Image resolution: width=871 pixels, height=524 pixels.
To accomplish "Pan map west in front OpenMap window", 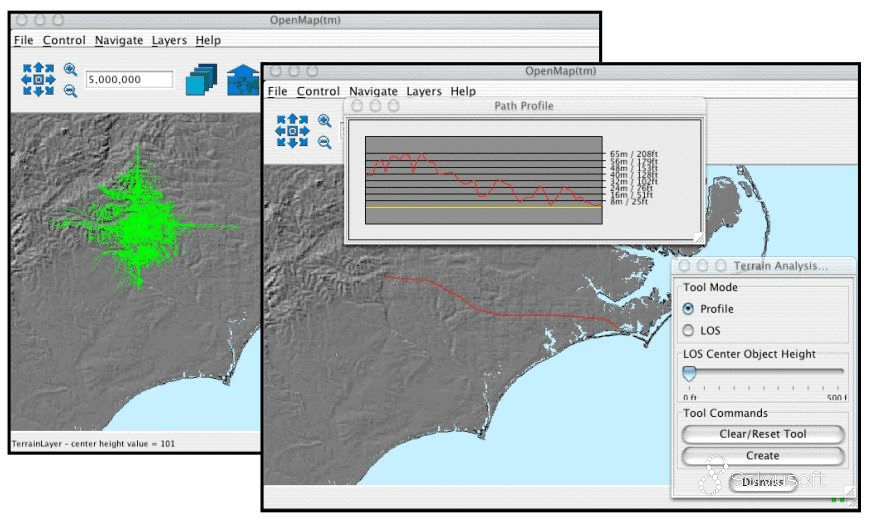I will click(x=280, y=131).
